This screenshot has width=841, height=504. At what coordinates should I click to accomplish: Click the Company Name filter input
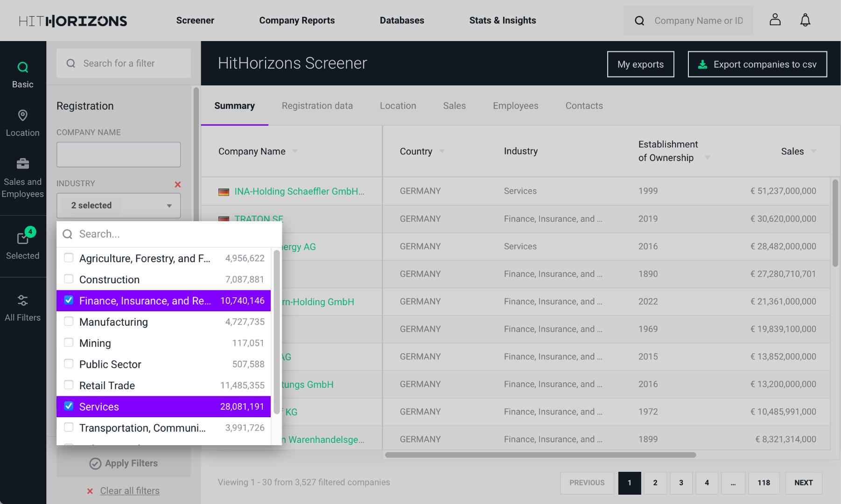119,154
